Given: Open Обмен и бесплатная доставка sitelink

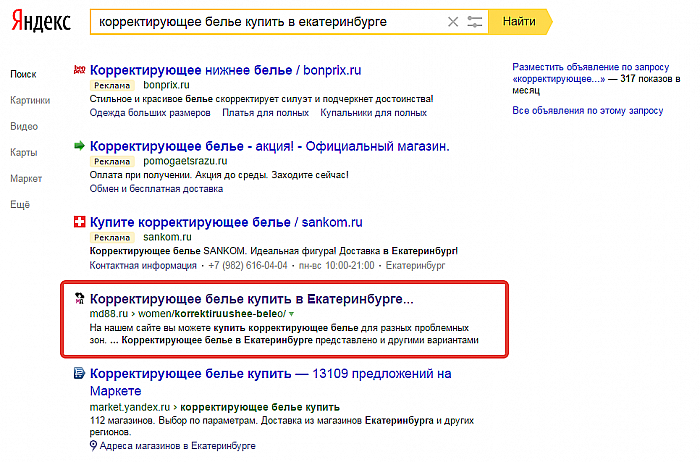Looking at the screenshot, I should click(x=156, y=188).
